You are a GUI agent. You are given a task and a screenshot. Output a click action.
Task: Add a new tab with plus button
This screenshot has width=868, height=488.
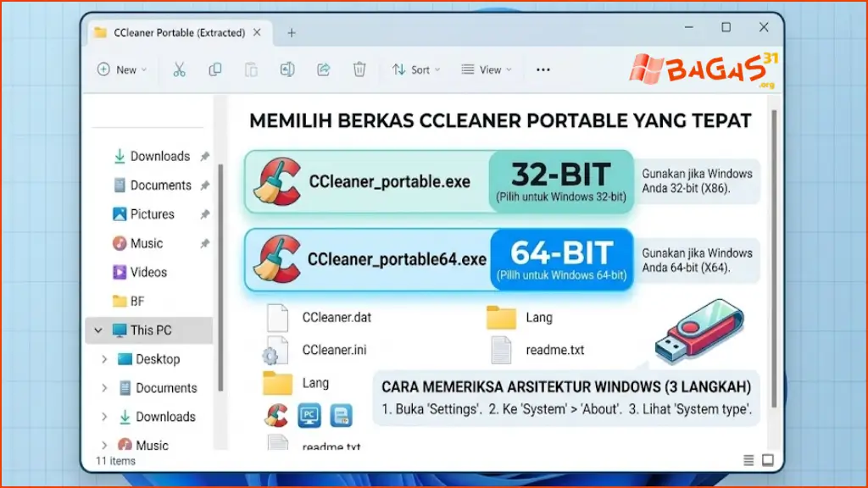coord(292,33)
